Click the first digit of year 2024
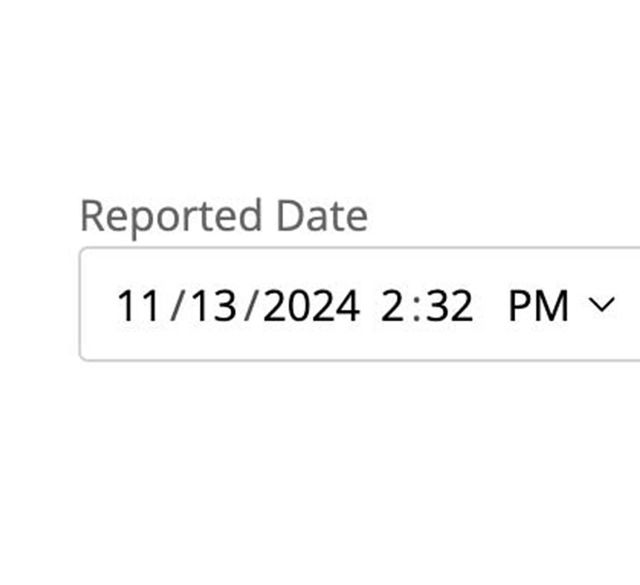 click(277, 305)
